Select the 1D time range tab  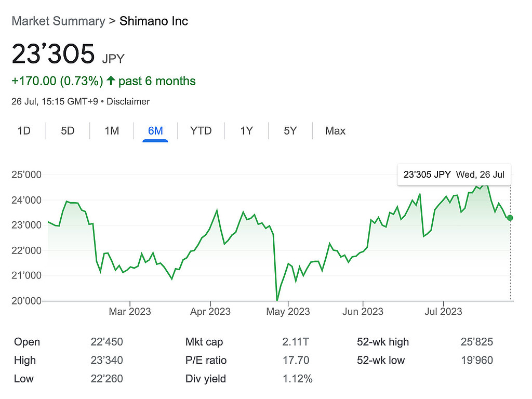pos(24,131)
